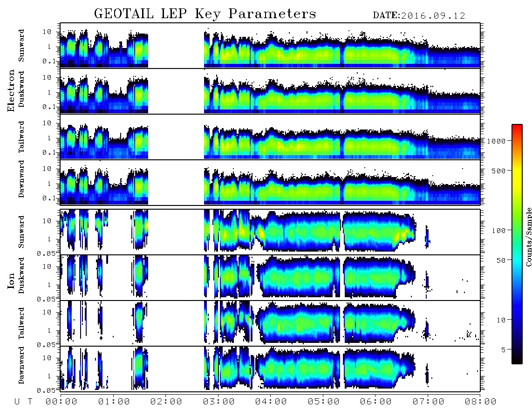
Task: Click the 10 colorbar tick value
Action: pyautogui.click(x=501, y=320)
